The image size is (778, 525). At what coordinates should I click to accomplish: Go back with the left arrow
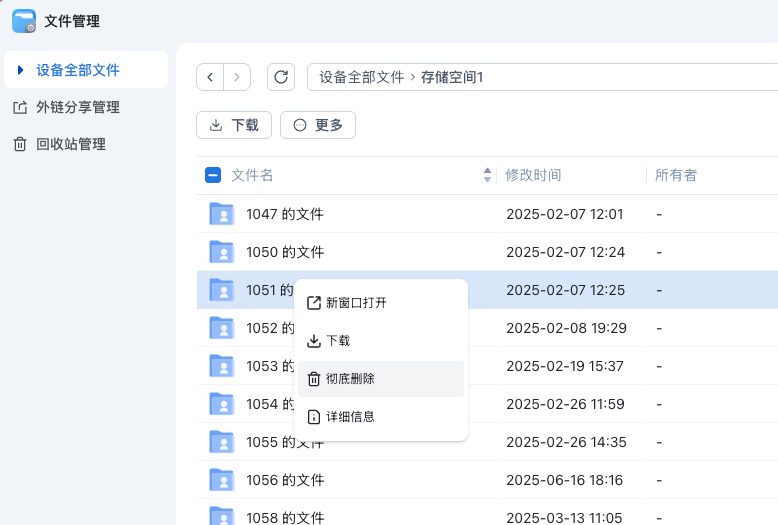point(210,77)
